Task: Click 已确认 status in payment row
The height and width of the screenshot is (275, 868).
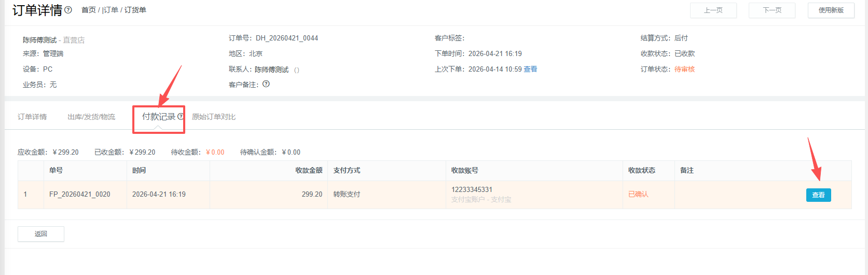Action: [x=638, y=194]
